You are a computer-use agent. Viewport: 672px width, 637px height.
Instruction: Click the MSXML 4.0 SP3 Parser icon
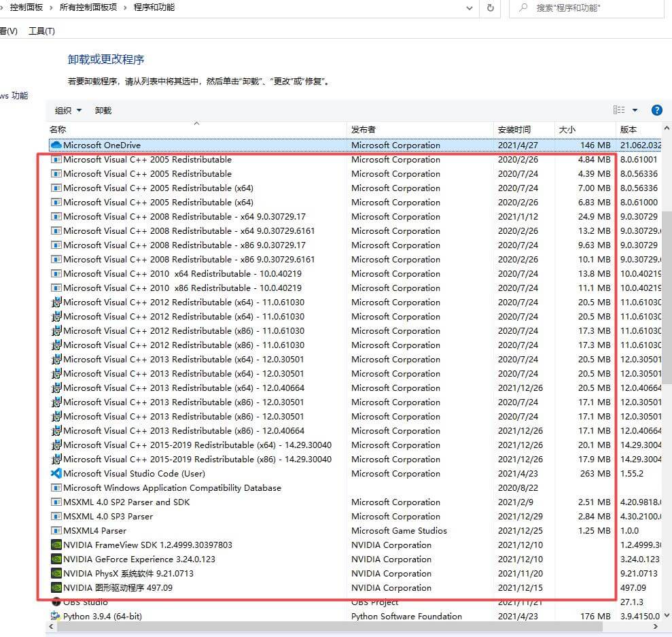point(56,516)
